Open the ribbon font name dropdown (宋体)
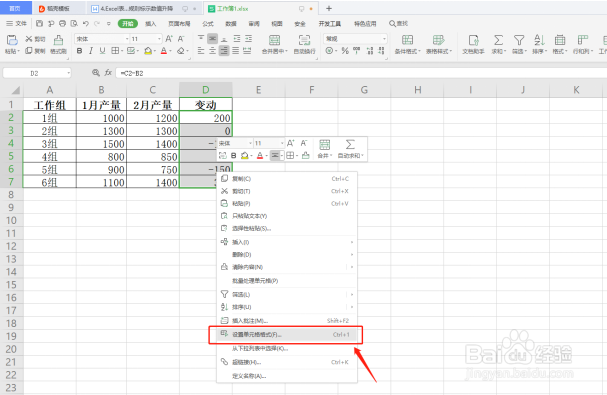Screen dimensions: 607x395 click(x=127, y=39)
